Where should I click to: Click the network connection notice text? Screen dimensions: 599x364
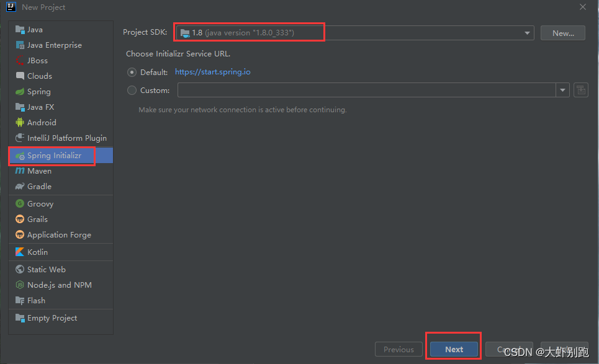click(x=243, y=110)
